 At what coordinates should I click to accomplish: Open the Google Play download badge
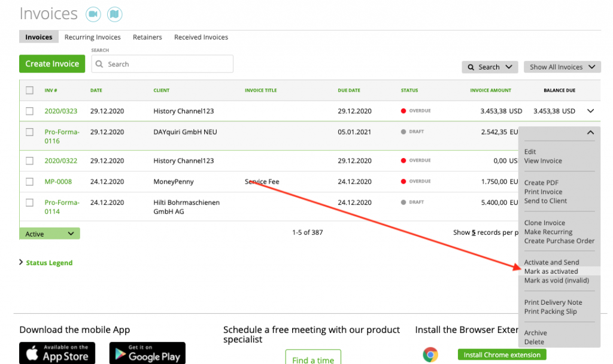pos(147,353)
